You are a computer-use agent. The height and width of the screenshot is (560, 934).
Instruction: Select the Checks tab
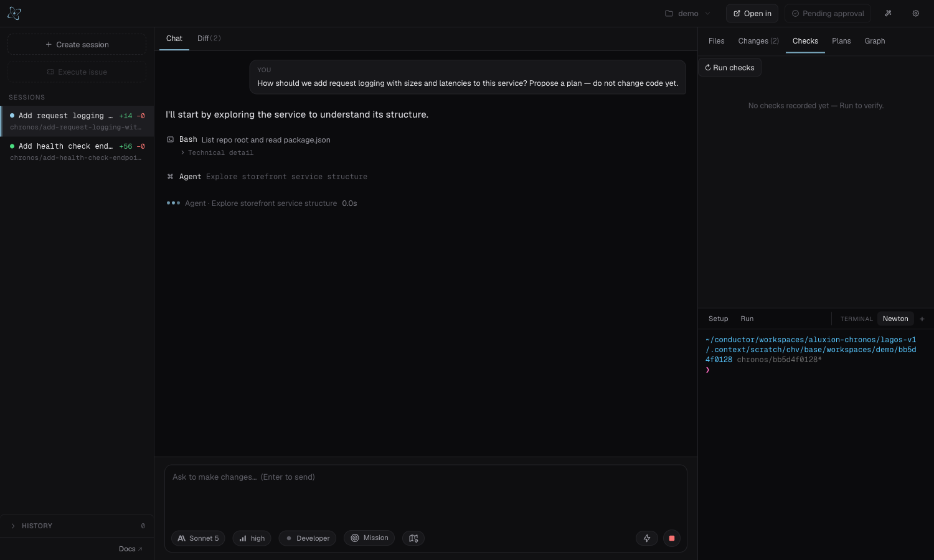point(805,41)
